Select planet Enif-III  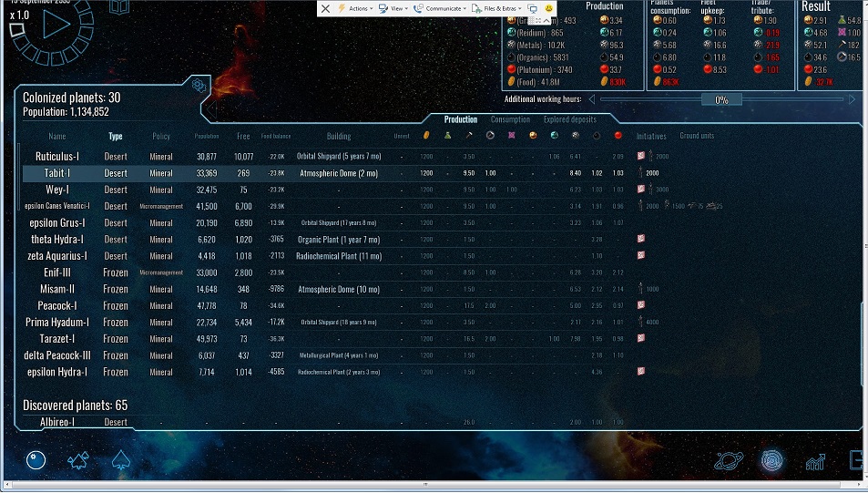57,272
